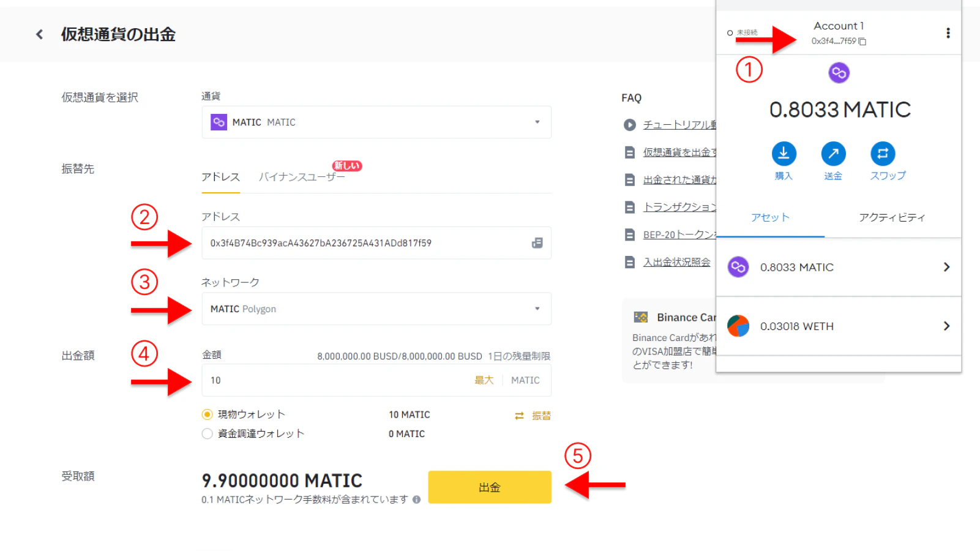Select the 資金調達ウォレット radio button

pyautogui.click(x=207, y=433)
